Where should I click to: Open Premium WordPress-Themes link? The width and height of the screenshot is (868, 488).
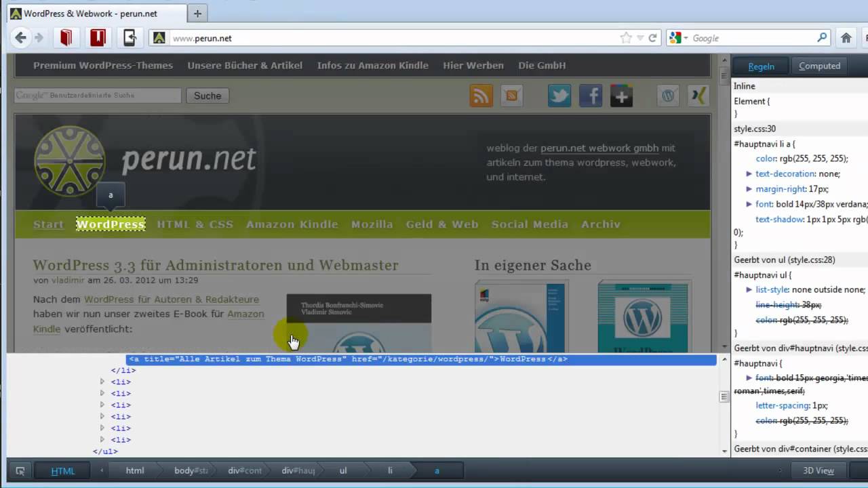[103, 66]
